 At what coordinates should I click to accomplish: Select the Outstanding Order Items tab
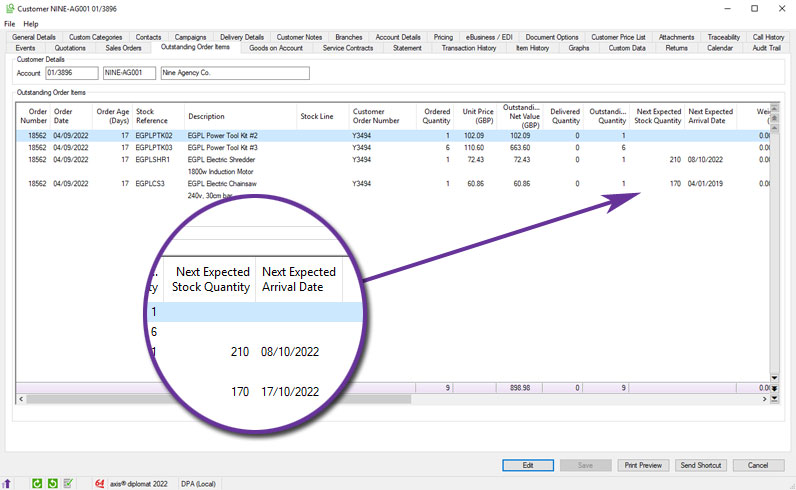coord(195,47)
